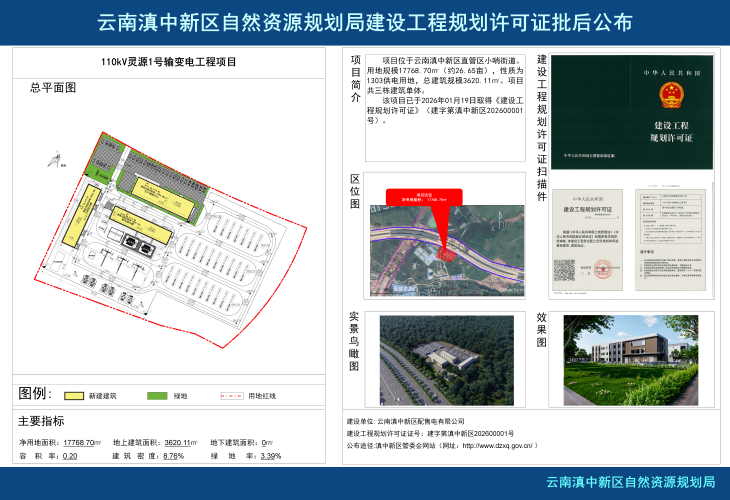
Task: Click the permit number line 建字第滇中新区202600001号
Action: (430, 433)
